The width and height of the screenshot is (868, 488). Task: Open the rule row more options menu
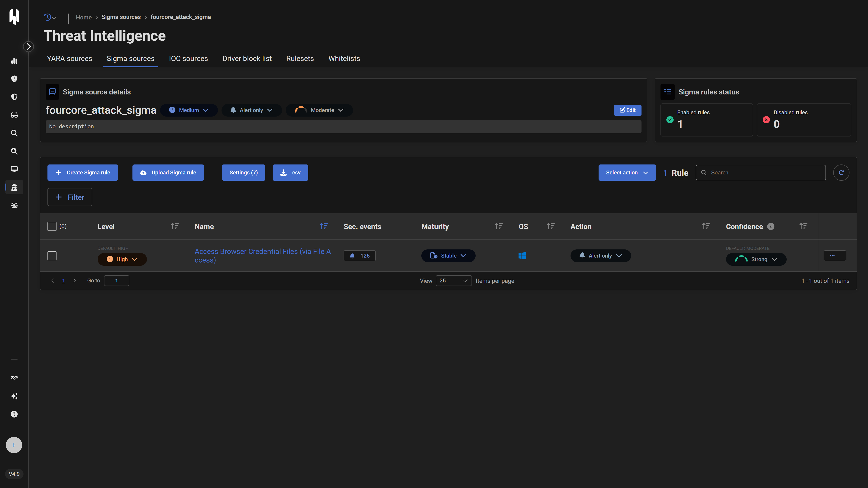[835, 256]
